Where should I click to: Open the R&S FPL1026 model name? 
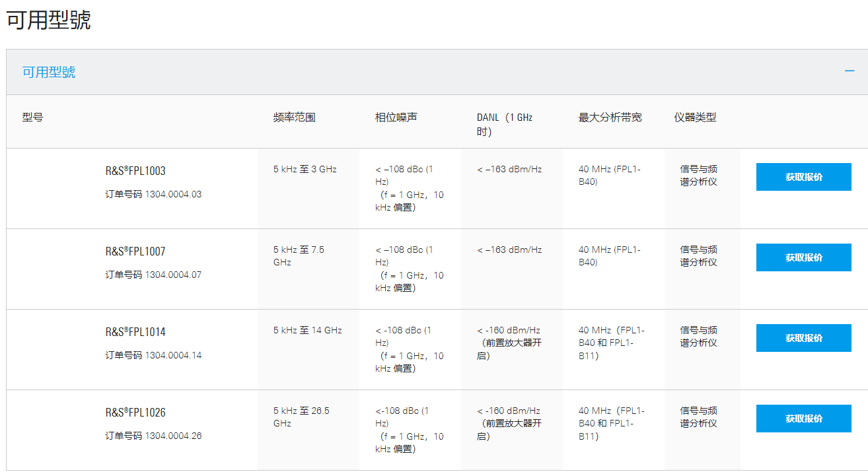coord(135,413)
